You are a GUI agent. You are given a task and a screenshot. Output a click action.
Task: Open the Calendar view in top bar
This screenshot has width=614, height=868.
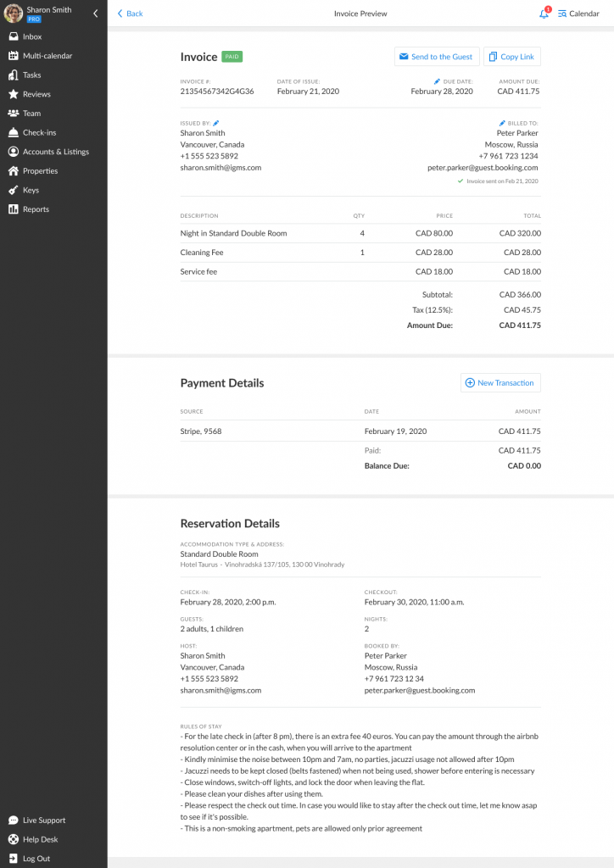578,14
